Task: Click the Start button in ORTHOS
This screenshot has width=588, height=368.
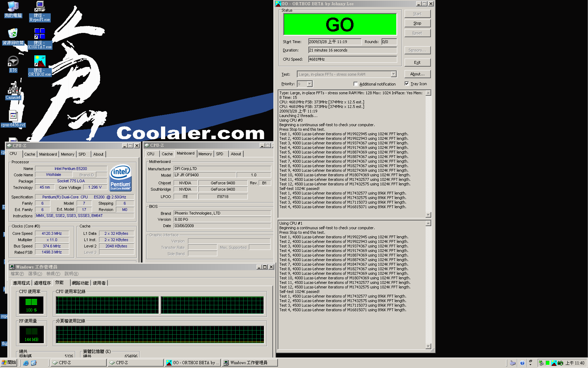Action: point(417,14)
